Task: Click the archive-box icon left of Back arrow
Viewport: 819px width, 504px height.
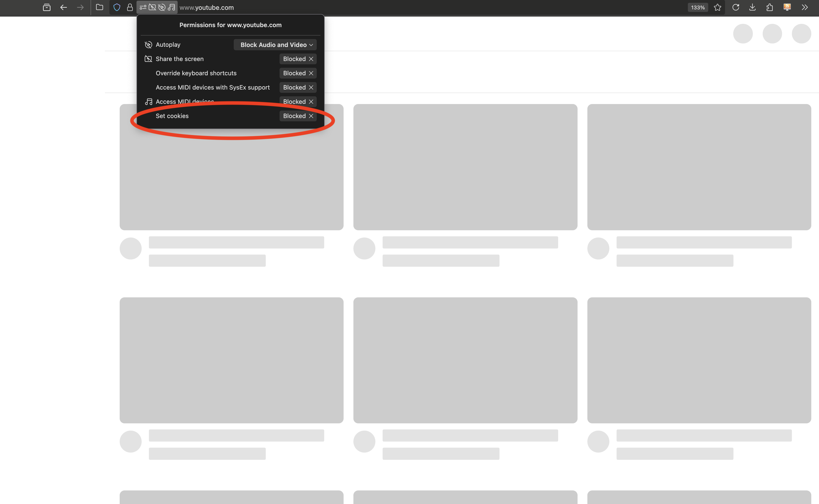Action: tap(47, 7)
